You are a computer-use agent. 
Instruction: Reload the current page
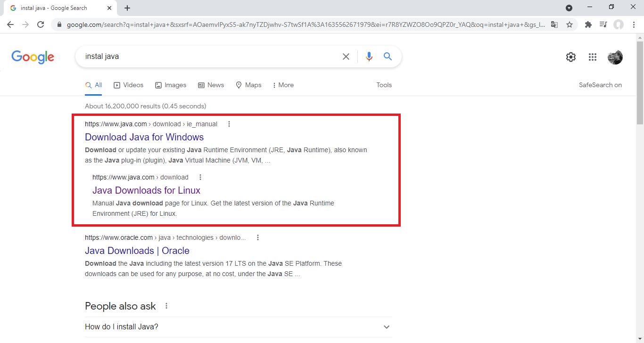coord(41,24)
